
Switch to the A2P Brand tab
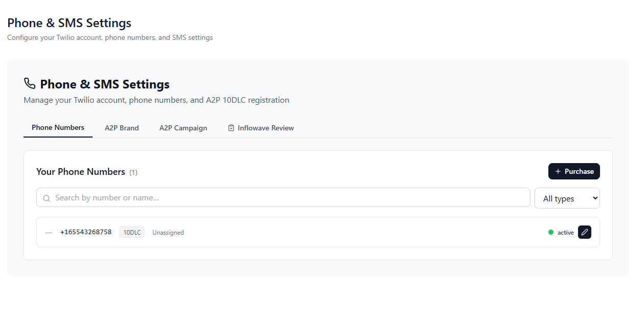(x=122, y=127)
